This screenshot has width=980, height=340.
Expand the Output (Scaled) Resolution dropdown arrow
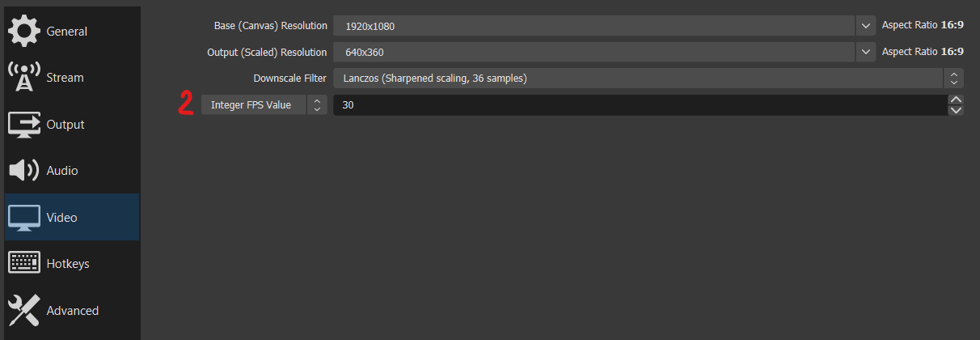(x=866, y=52)
